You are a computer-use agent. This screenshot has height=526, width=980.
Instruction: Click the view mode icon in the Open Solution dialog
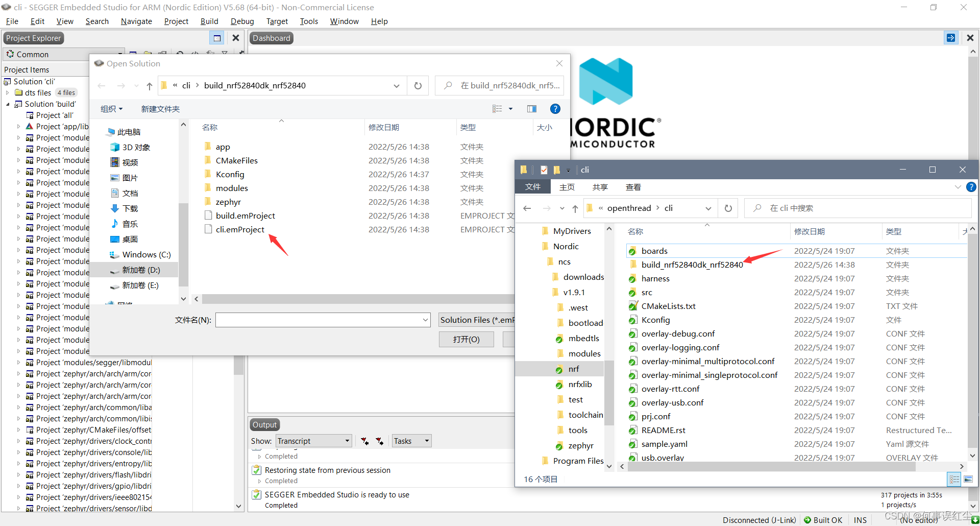click(x=497, y=109)
